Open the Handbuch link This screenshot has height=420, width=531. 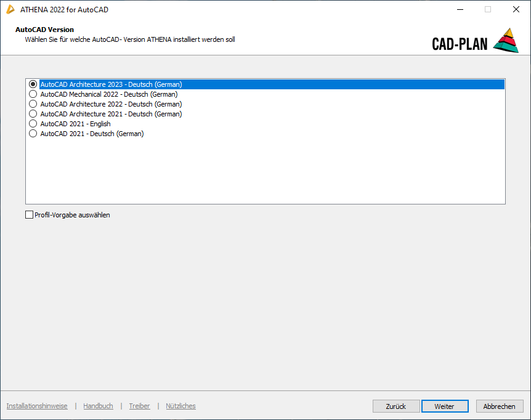[x=98, y=406]
